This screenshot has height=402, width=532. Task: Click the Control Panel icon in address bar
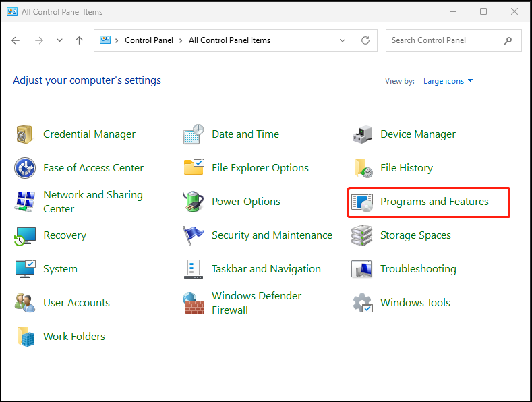tap(105, 40)
